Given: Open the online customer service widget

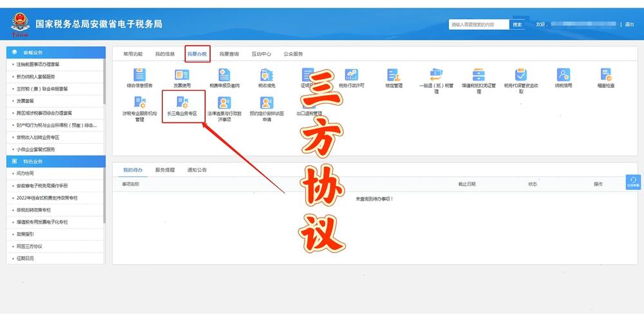Looking at the screenshot, I should 633,182.
